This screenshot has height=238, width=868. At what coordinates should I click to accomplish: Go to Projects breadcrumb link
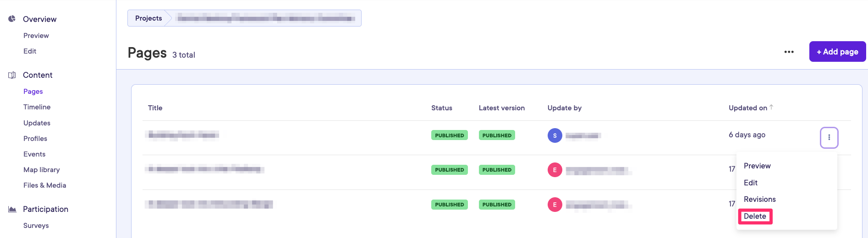148,18
